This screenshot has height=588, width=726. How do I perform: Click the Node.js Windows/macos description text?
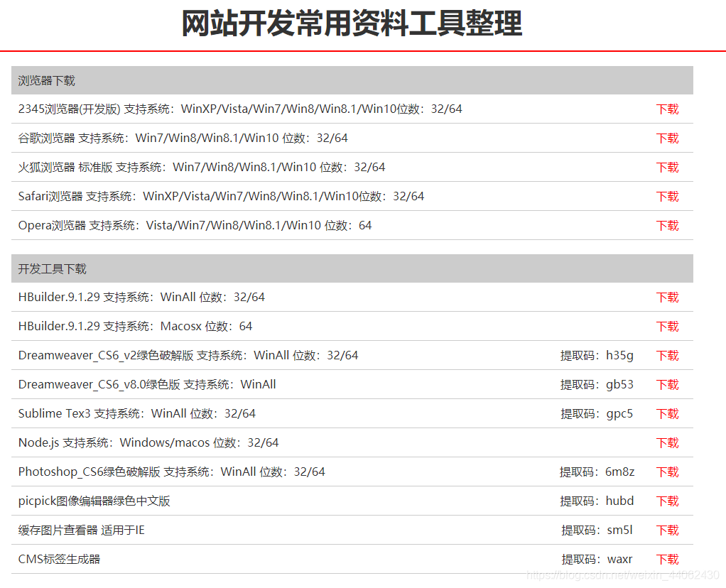148,442
